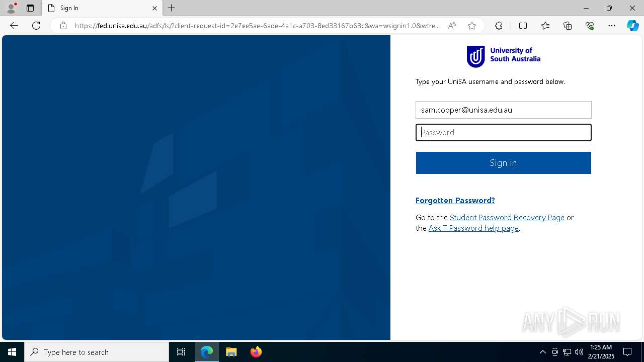The image size is (644, 362).
Task: Open Edge Settings and more menu
Action: coord(612,26)
